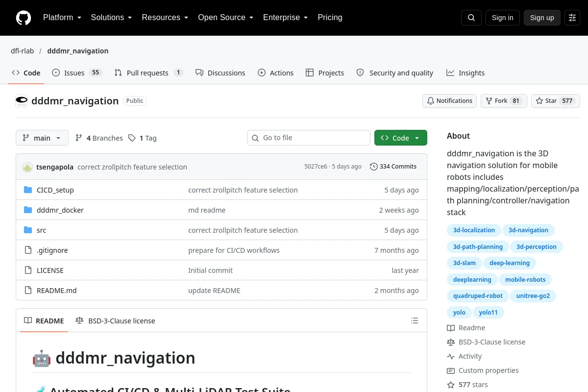Click the .gitignore file icon
588x392 pixels.
tap(28, 250)
